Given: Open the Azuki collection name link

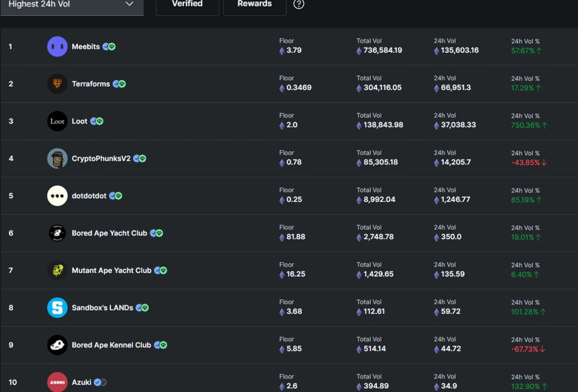Looking at the screenshot, I should pos(82,382).
